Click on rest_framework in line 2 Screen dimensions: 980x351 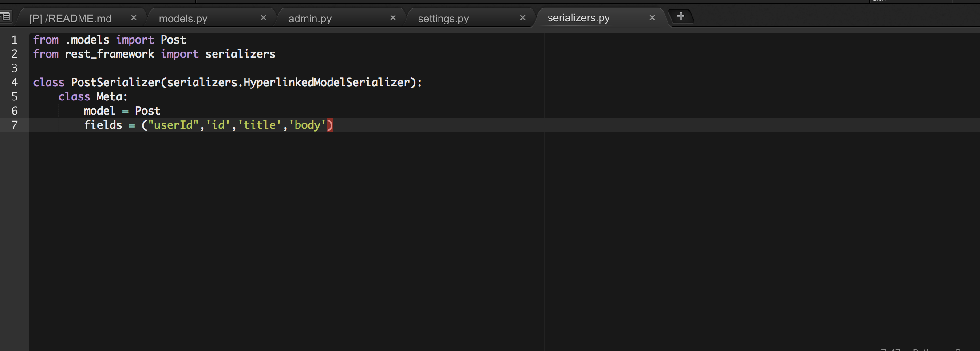pyautogui.click(x=109, y=54)
